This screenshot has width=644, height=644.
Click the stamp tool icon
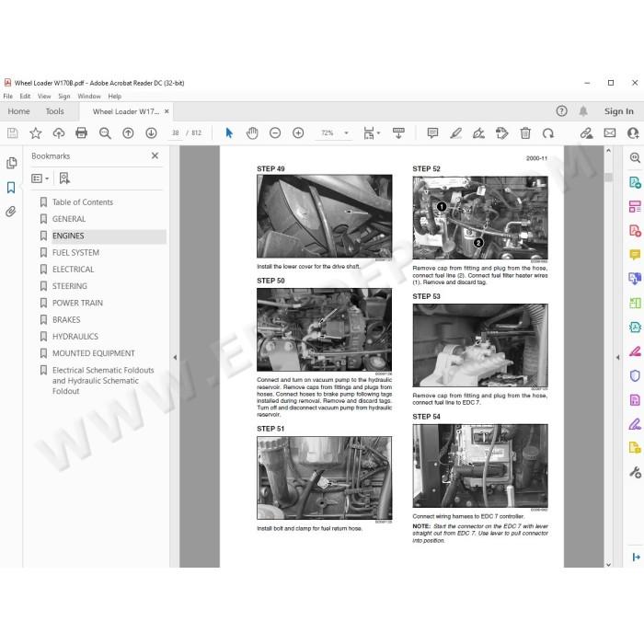(502, 133)
